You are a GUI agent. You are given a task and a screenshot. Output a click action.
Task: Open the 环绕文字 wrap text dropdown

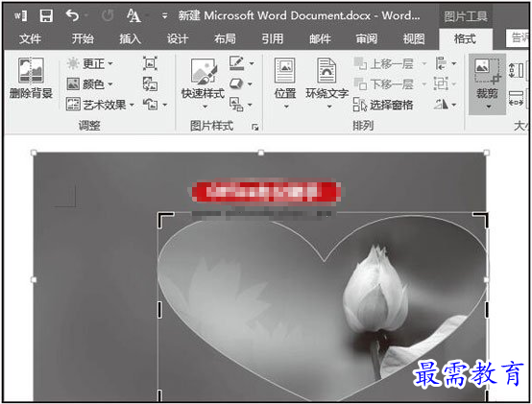coord(327,83)
